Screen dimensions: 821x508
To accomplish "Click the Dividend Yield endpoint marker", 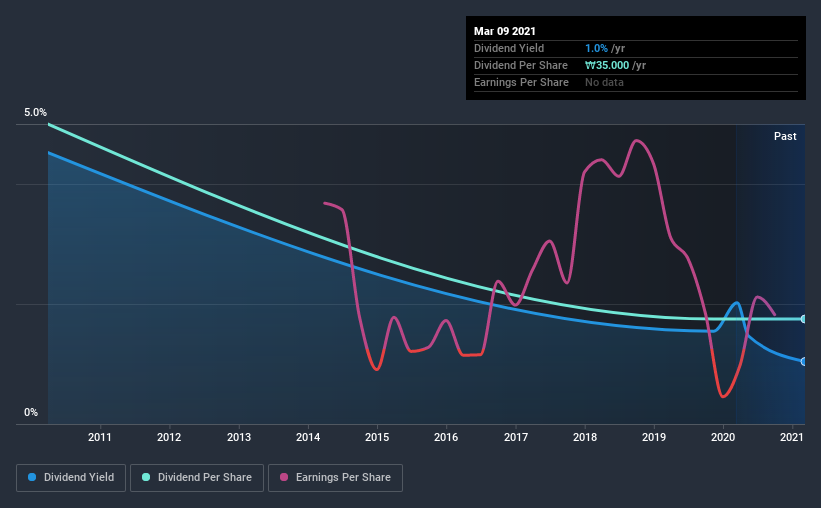I will [x=803, y=361].
